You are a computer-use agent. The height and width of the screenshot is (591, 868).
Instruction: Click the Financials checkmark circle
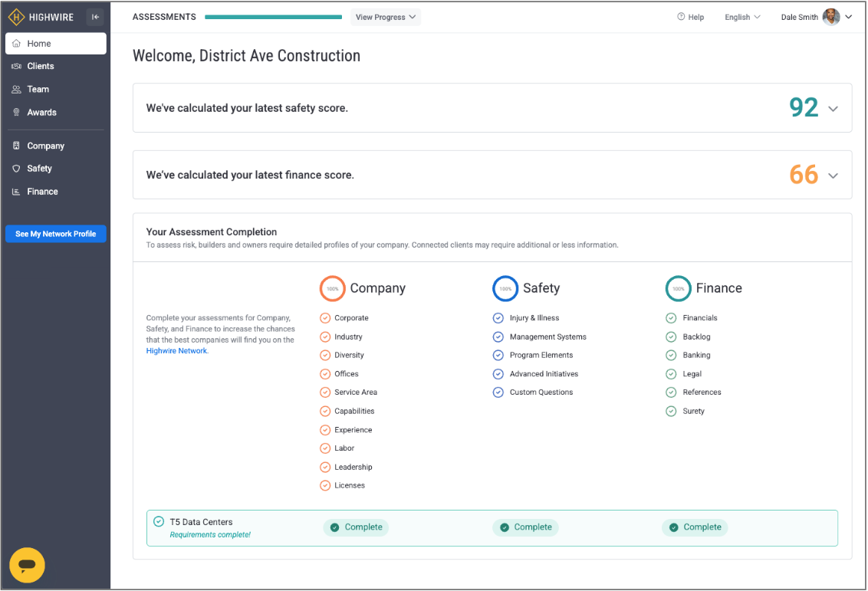pyautogui.click(x=671, y=318)
